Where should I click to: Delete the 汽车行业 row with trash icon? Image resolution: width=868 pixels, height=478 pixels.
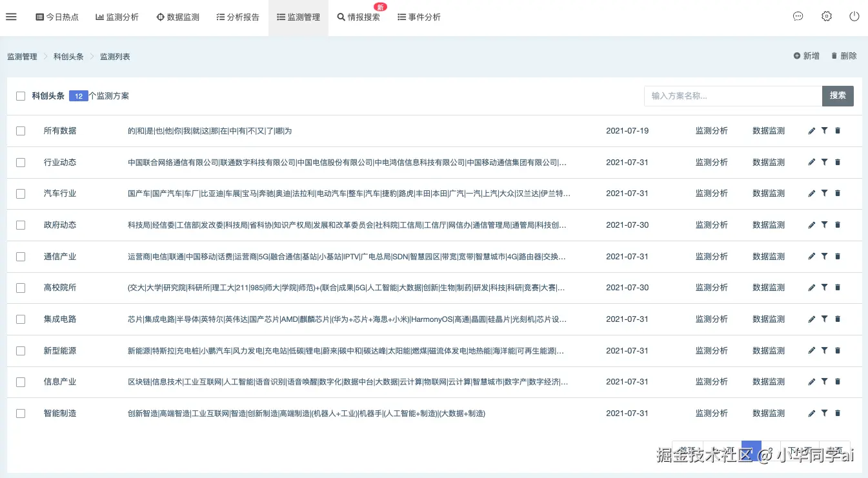point(838,194)
